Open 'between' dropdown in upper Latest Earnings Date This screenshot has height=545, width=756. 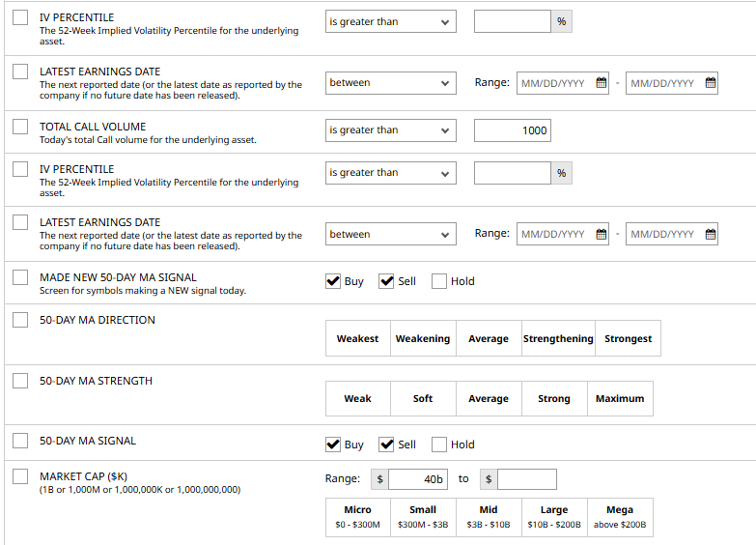point(390,83)
